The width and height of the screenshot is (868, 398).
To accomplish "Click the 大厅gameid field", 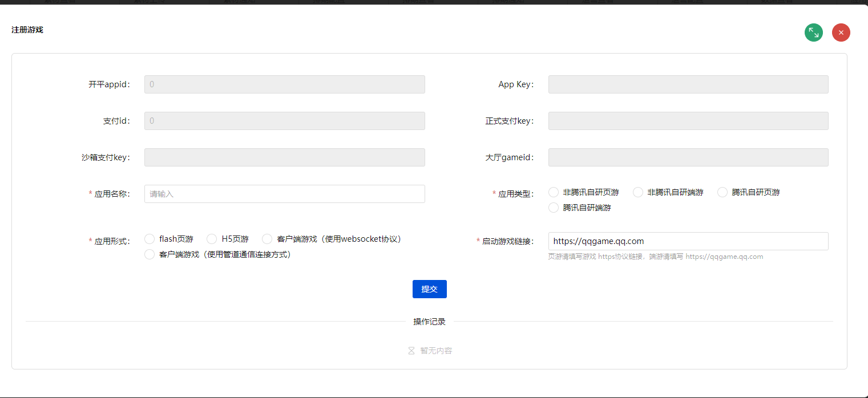I will 688,157.
